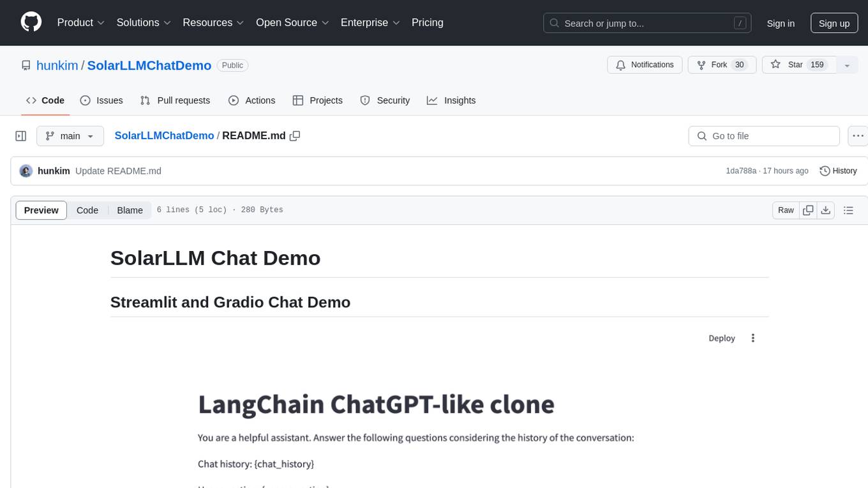Click the Sign up button
The height and width of the screenshot is (488, 868).
pyautogui.click(x=834, y=23)
